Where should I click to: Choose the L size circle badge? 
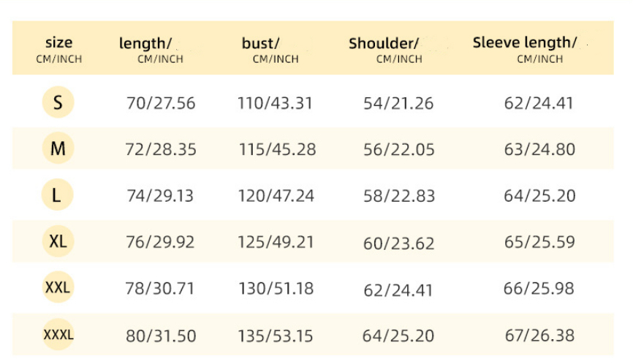[x=58, y=195]
